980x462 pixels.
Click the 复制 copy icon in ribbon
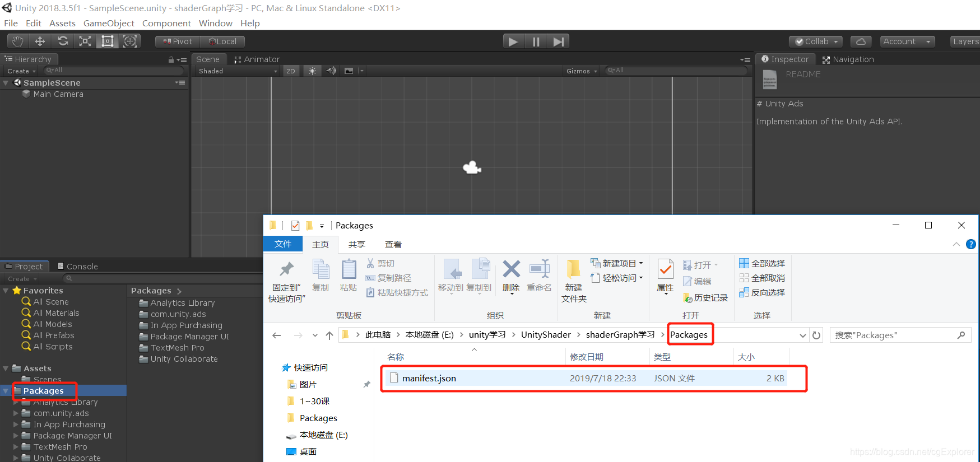coord(321,269)
